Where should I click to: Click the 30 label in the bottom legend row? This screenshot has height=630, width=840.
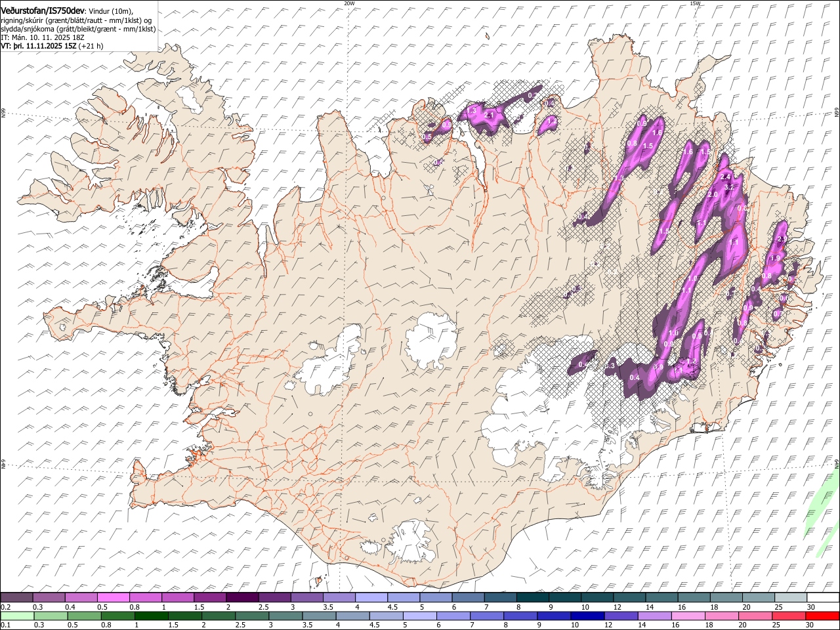[x=810, y=625]
